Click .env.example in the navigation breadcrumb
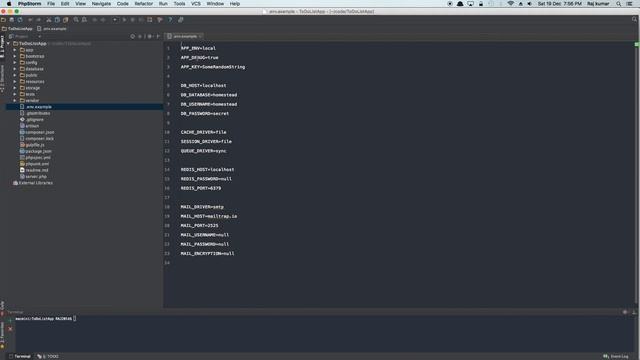 tap(52, 29)
